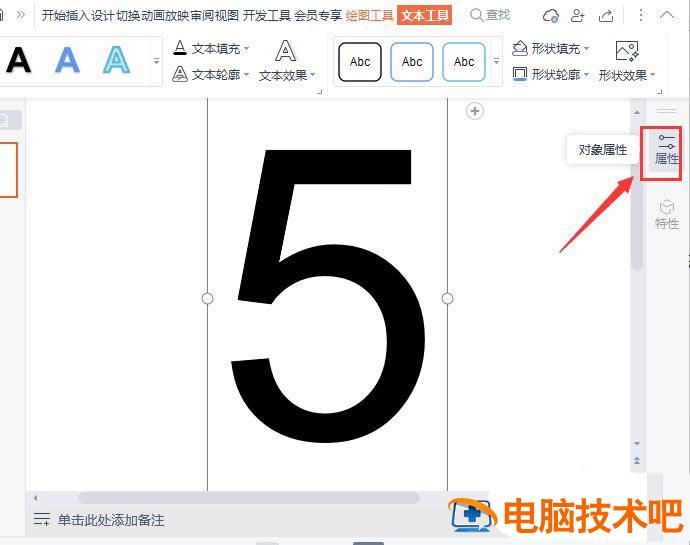
Task: Switch to the 放映 tab
Action: 177,15
